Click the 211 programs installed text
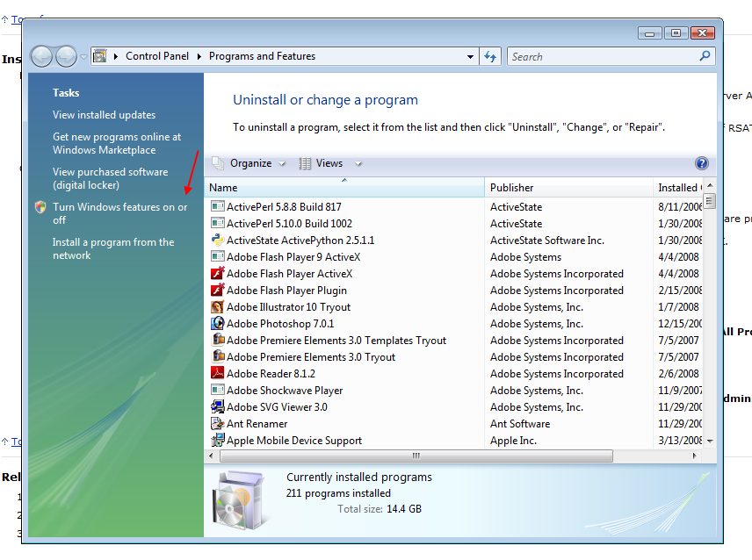Image resolution: width=752 pixels, height=560 pixels. click(x=338, y=493)
